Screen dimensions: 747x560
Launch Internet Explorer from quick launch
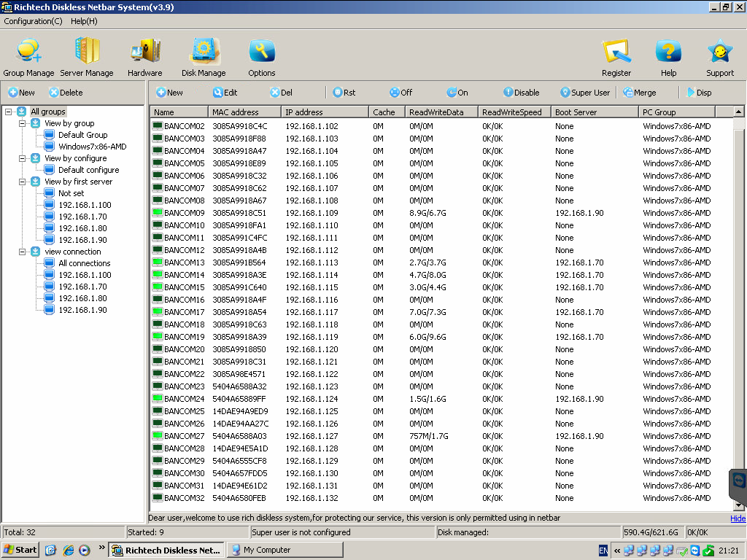(68, 551)
